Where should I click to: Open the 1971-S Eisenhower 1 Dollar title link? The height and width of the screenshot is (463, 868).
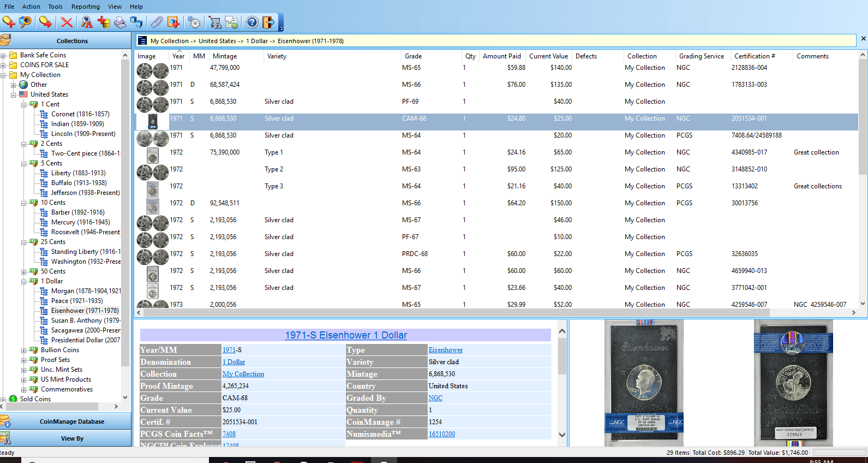346,335
